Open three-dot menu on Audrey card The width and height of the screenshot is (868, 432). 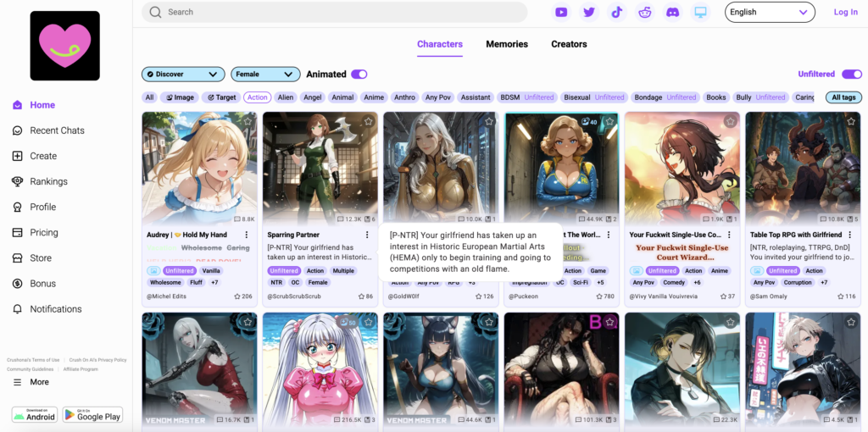point(247,235)
